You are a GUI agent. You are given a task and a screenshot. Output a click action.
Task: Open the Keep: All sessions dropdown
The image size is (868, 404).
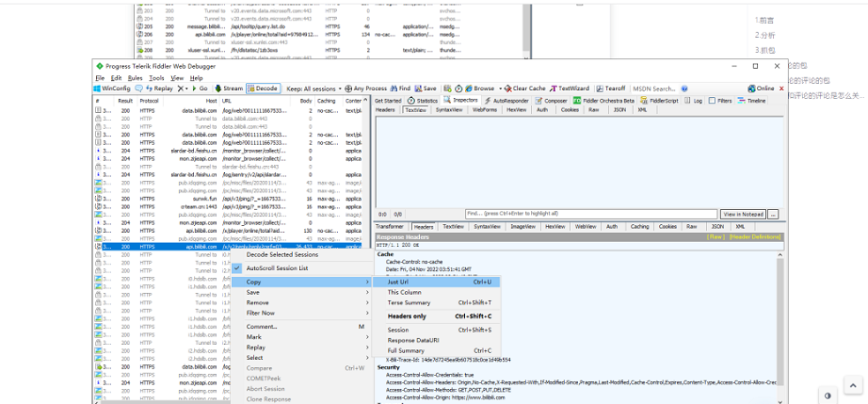(x=313, y=89)
